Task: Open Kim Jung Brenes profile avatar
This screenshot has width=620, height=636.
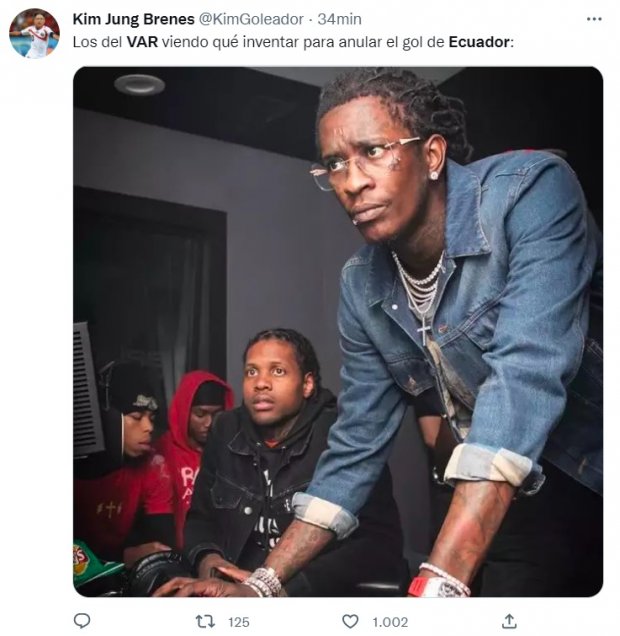Action: pos(34,33)
